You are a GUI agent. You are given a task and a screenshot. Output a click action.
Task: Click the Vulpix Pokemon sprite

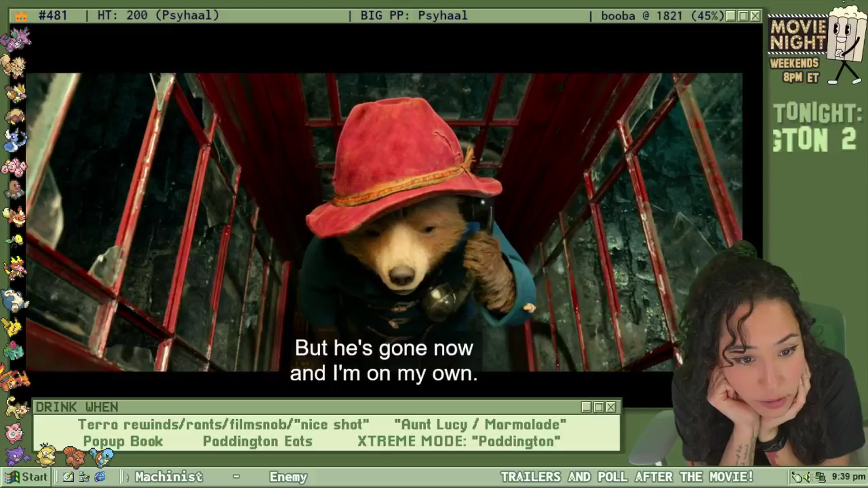pos(74,456)
